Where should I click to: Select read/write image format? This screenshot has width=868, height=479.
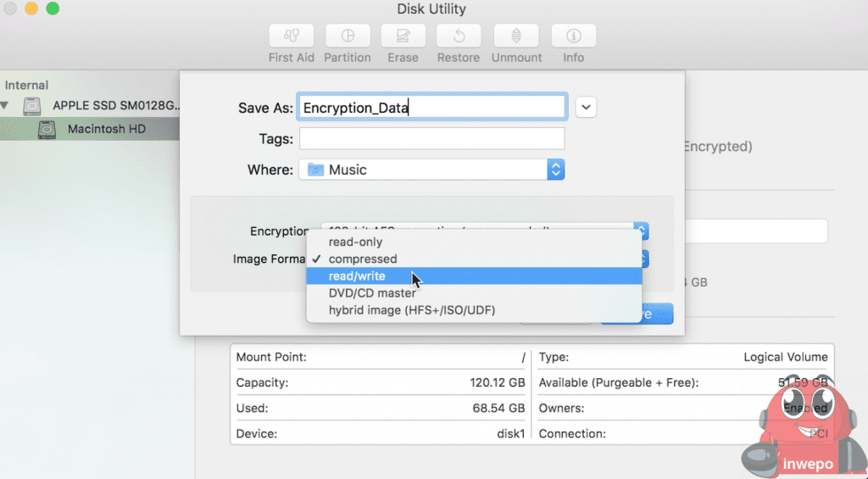click(357, 276)
